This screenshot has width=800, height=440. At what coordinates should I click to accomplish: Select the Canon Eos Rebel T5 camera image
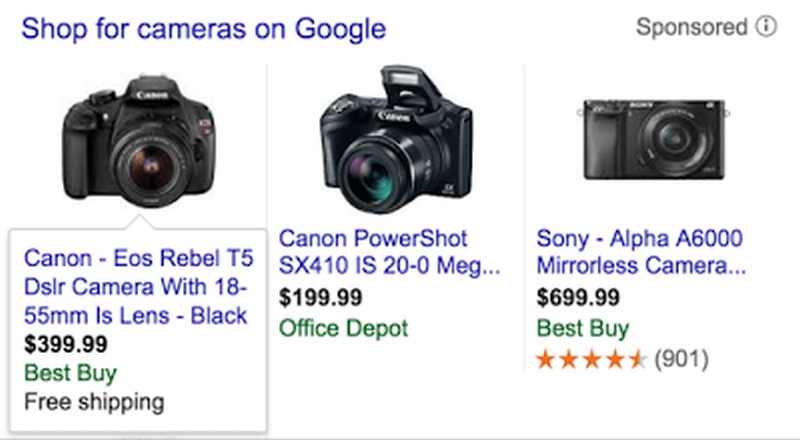point(139,140)
